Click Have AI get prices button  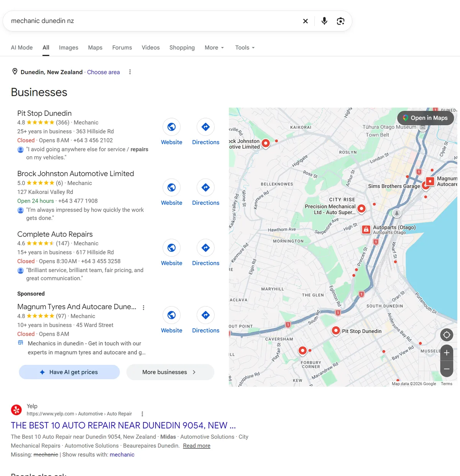coord(69,372)
